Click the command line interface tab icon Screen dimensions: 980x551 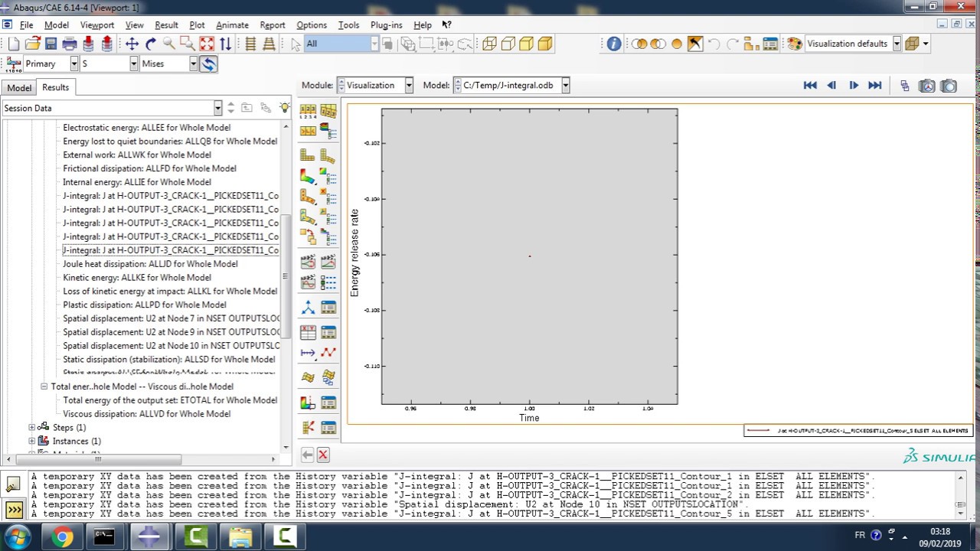[x=14, y=508]
